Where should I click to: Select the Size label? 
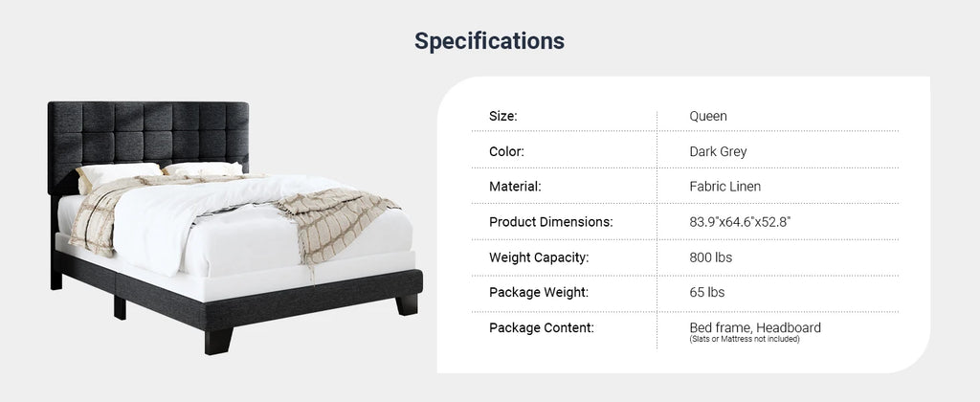tap(503, 116)
